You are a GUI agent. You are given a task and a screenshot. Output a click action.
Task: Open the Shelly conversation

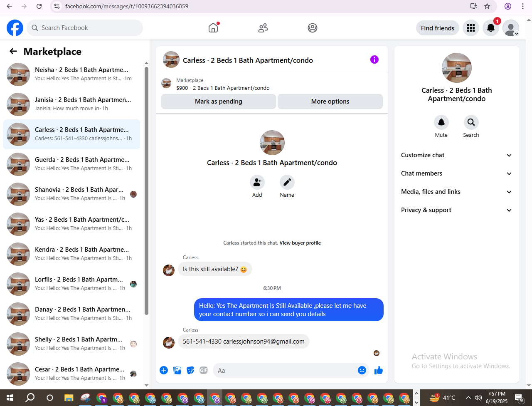71,344
